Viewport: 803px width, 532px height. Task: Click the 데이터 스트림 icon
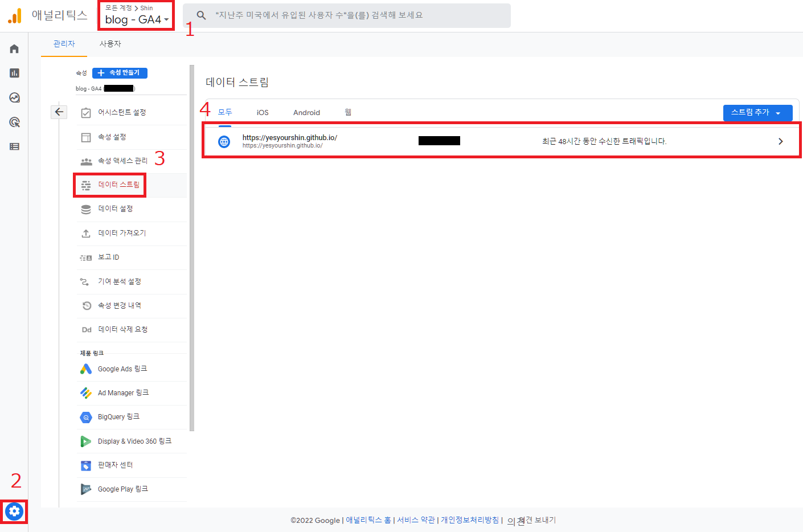[x=86, y=185]
